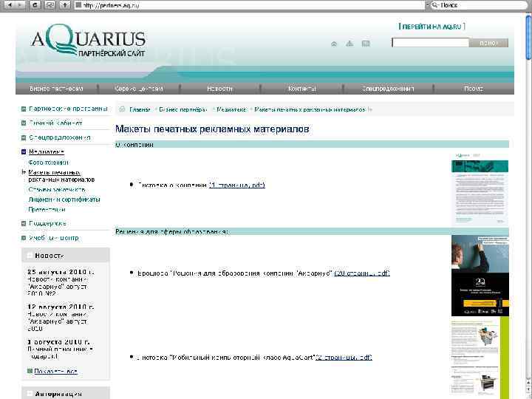Viewport: 532px width, 399px height.
Task: Expand Партнерские программы plus icon in sidebar
Action: (24, 109)
